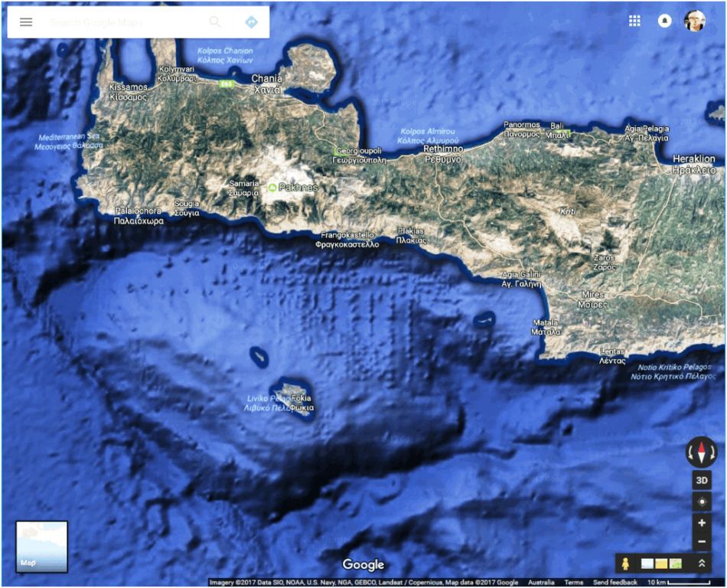727x588 pixels.
Task: Click the Fokia island label
Action: tap(302, 403)
